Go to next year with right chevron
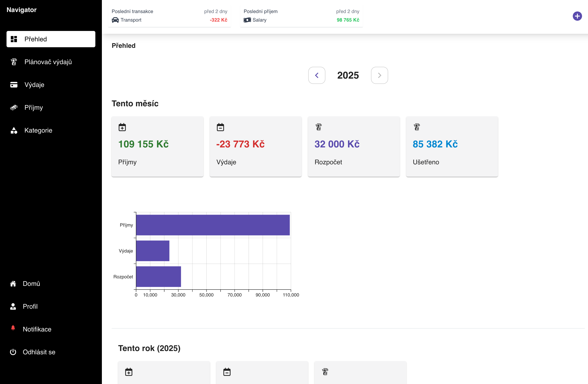This screenshot has height=384, width=588. 379,75
